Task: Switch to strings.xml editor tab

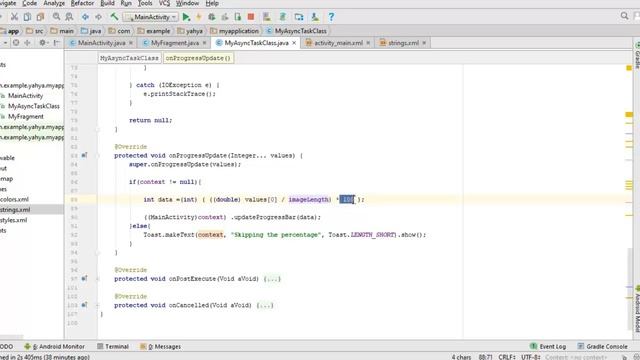Action: pyautogui.click(x=403, y=43)
